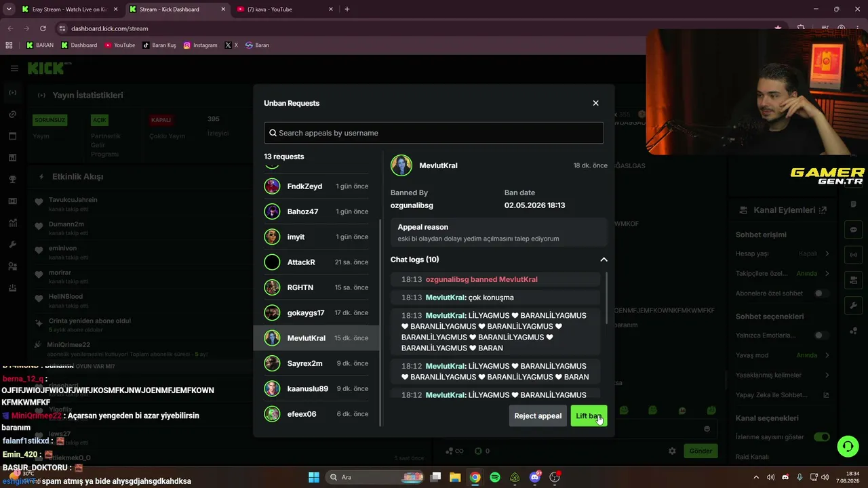Click the address bar URL

tap(109, 28)
